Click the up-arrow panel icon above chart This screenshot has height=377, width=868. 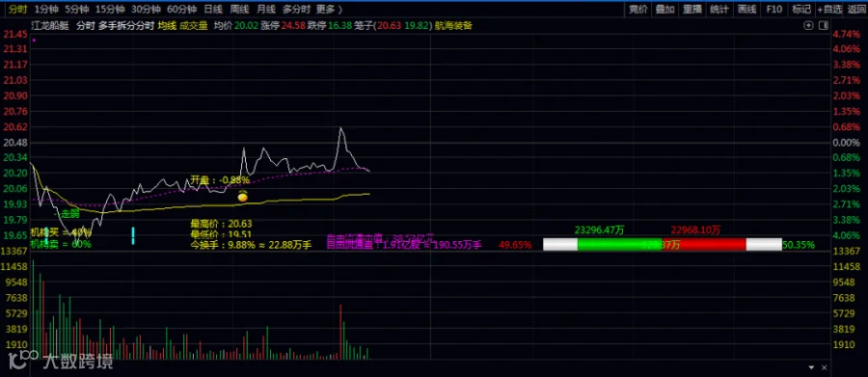click(x=808, y=25)
